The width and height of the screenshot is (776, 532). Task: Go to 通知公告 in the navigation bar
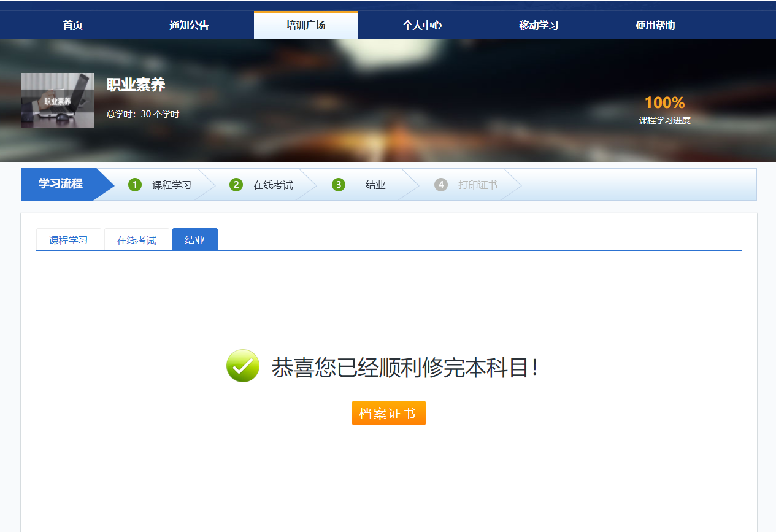point(189,25)
